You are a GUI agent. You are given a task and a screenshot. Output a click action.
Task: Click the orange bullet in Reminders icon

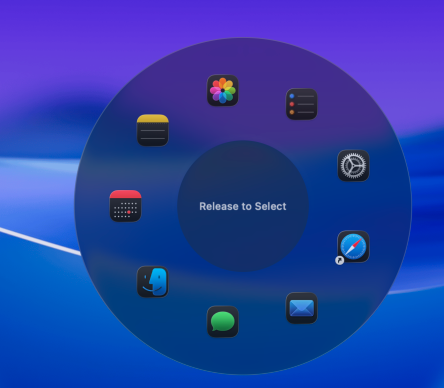point(292,112)
